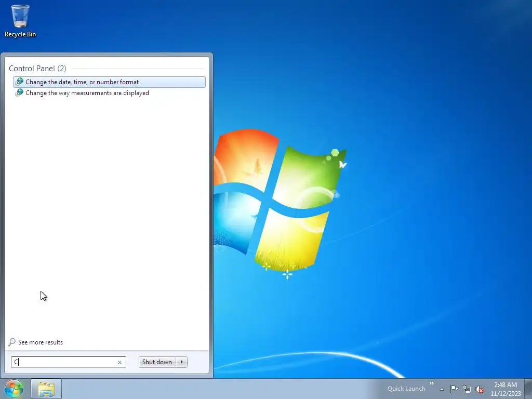
Task: Open Windows Explorer from the taskbar
Action: (46, 389)
